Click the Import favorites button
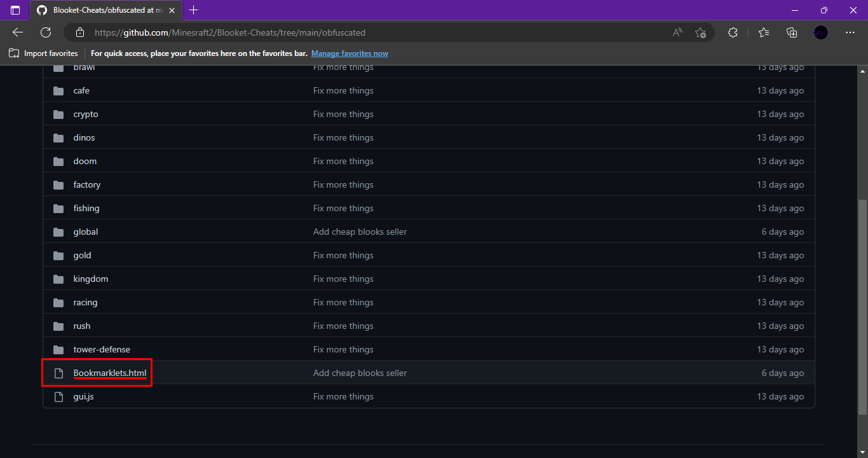868x458 pixels. coord(43,53)
